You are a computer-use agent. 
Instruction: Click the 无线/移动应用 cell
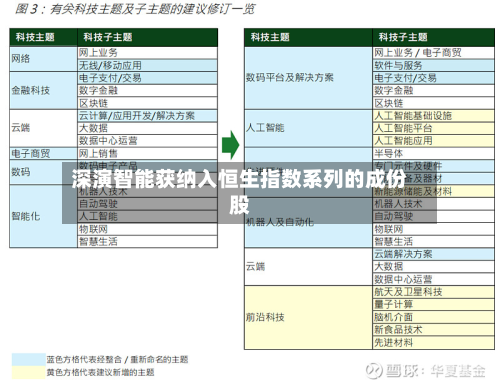147,65
